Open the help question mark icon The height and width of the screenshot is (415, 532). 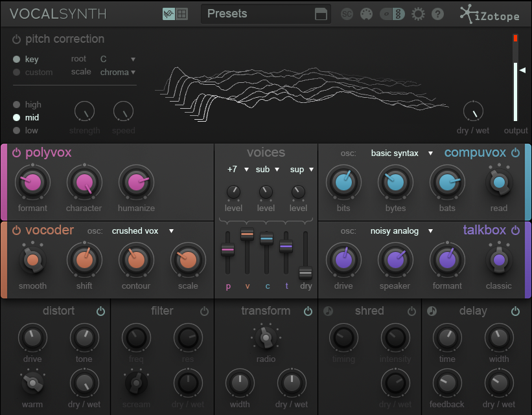coord(437,14)
